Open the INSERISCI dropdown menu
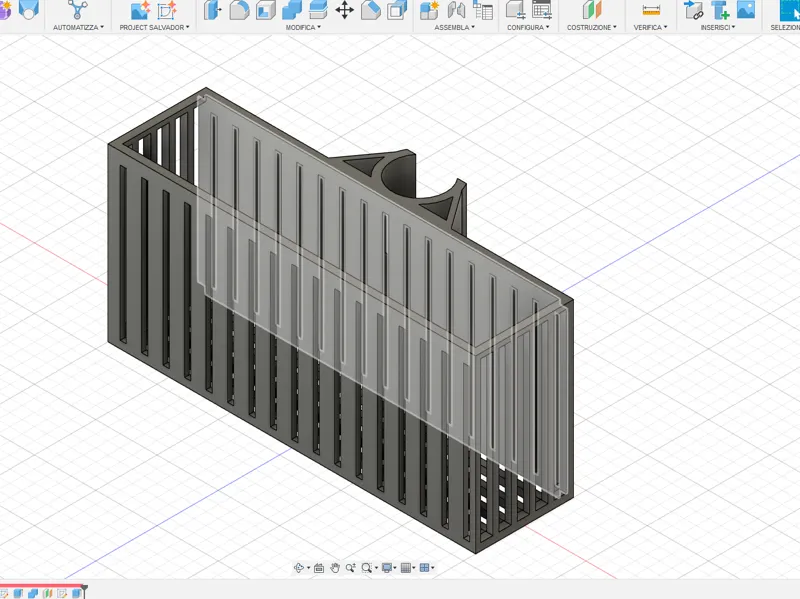800x599 pixels. (718, 27)
